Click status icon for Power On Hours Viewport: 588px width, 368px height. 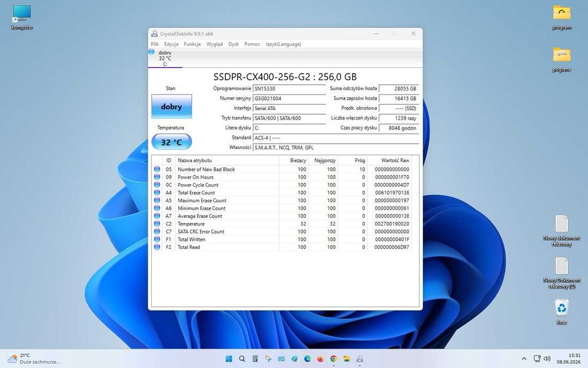point(157,177)
